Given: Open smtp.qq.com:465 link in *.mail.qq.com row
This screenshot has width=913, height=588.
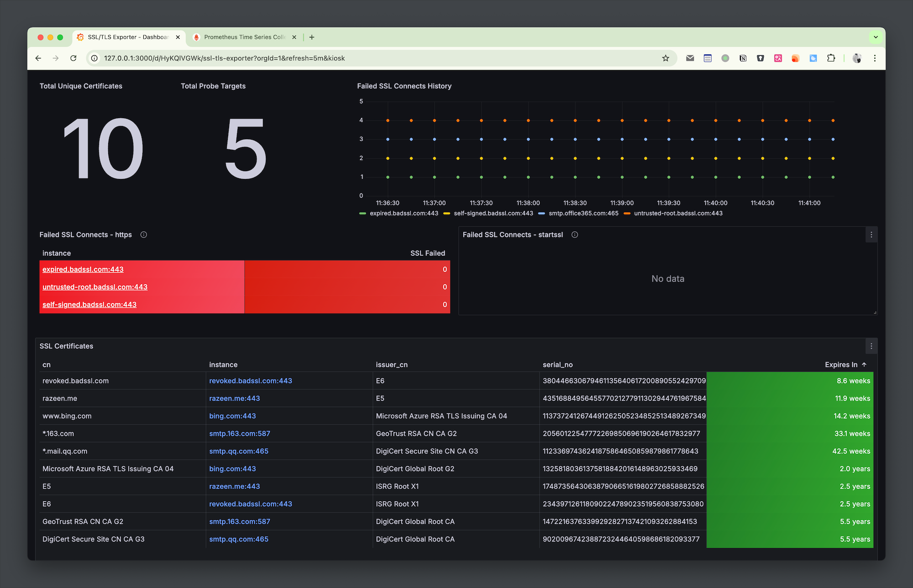Looking at the screenshot, I should click(x=239, y=451).
